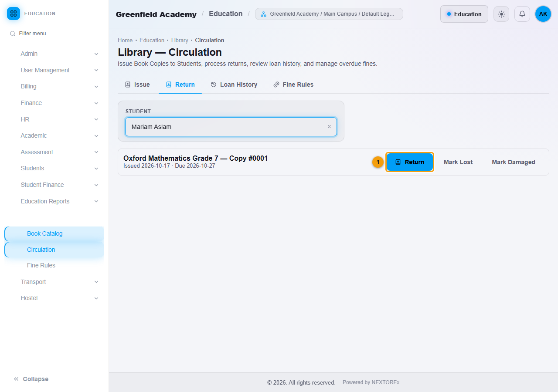Viewport: 558px width, 392px height.
Task: Open the Loan History tab
Action: click(x=234, y=84)
